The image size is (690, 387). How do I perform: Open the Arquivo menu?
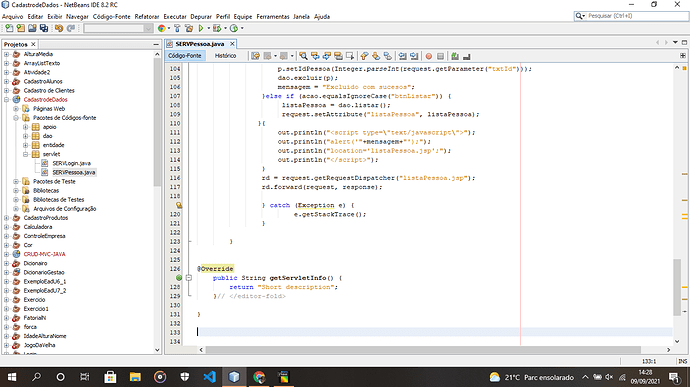click(x=12, y=17)
